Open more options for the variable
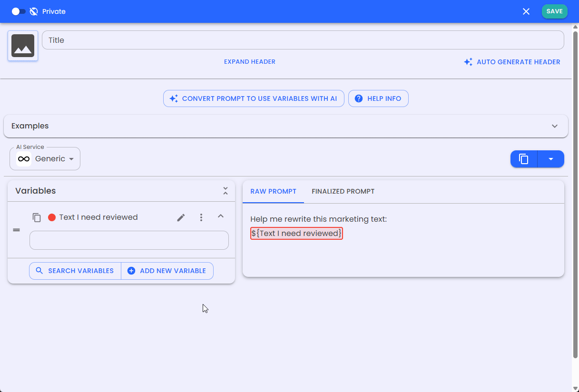Screen dimensions: 579x392 click(x=201, y=217)
